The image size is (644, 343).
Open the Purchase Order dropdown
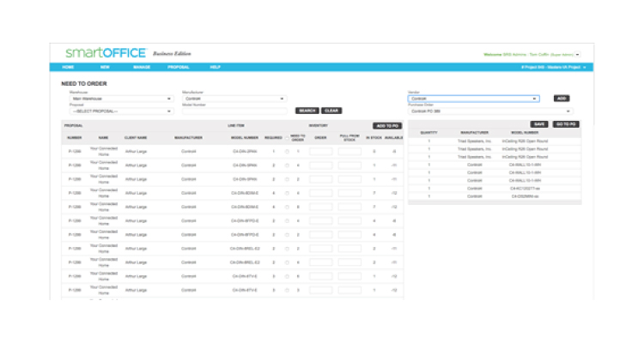click(x=490, y=111)
